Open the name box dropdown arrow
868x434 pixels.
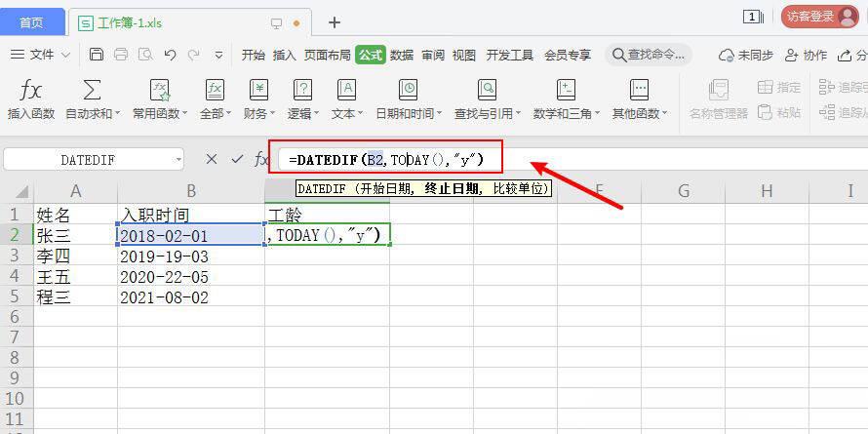(178, 160)
